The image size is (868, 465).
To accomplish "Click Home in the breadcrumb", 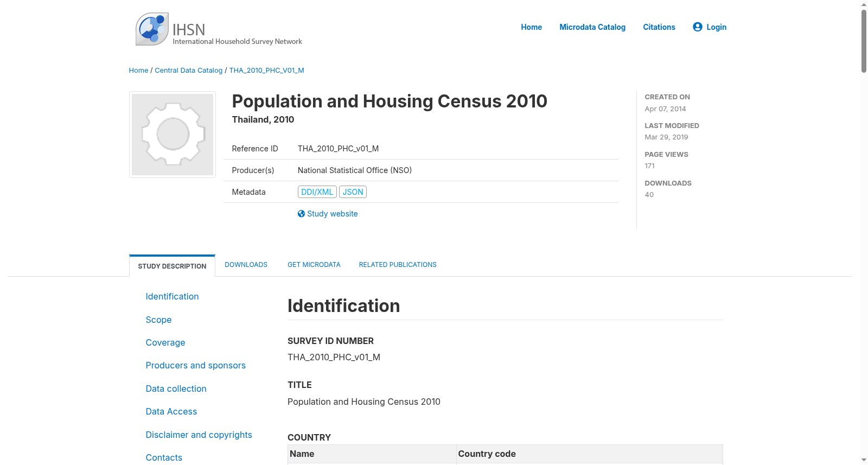I will (x=138, y=71).
